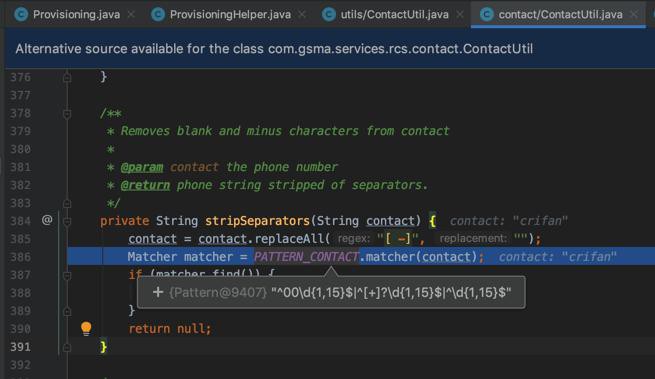The image size is (655, 379).
Task: Click the Matcher type on line 386
Action: click(152, 257)
